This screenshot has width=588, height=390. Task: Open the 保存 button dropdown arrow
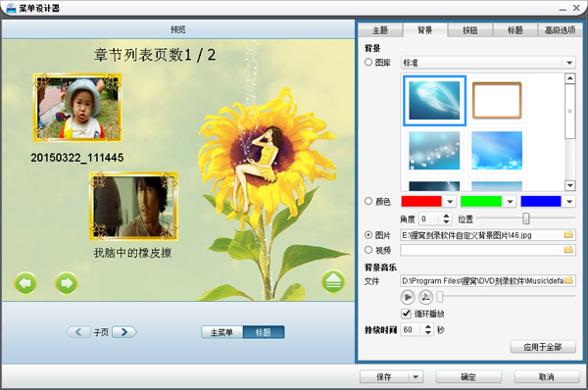click(416, 377)
